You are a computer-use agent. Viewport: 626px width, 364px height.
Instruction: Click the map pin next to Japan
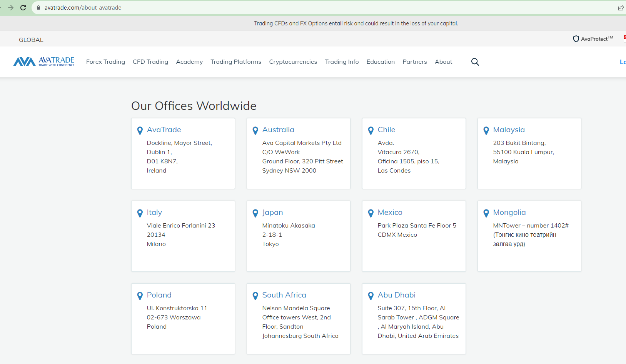tap(255, 213)
